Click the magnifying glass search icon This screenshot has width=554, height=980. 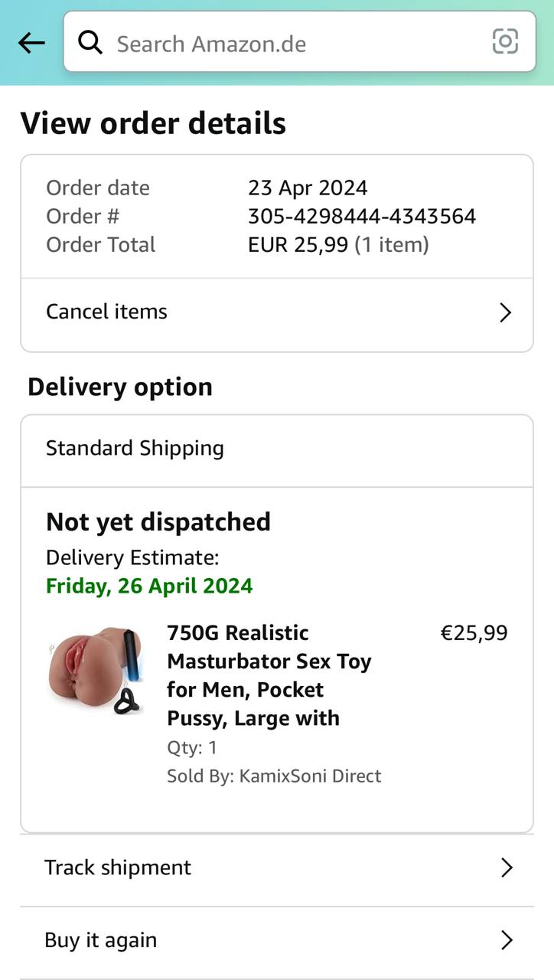pyautogui.click(x=90, y=43)
